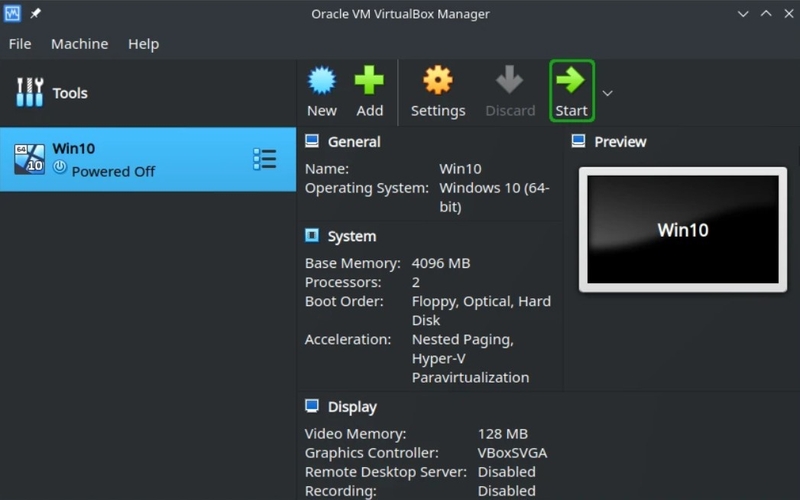Click the Display section monitor icon
800x500 pixels.
pyautogui.click(x=312, y=406)
